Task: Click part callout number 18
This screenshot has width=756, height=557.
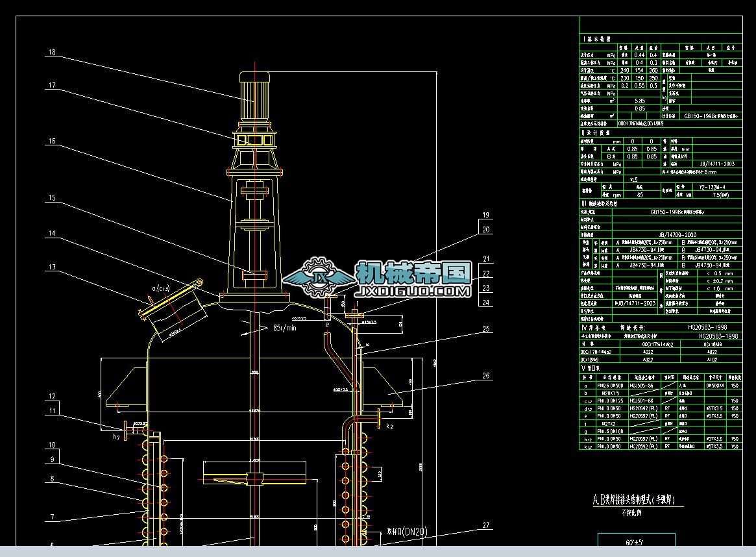Action: coord(52,52)
